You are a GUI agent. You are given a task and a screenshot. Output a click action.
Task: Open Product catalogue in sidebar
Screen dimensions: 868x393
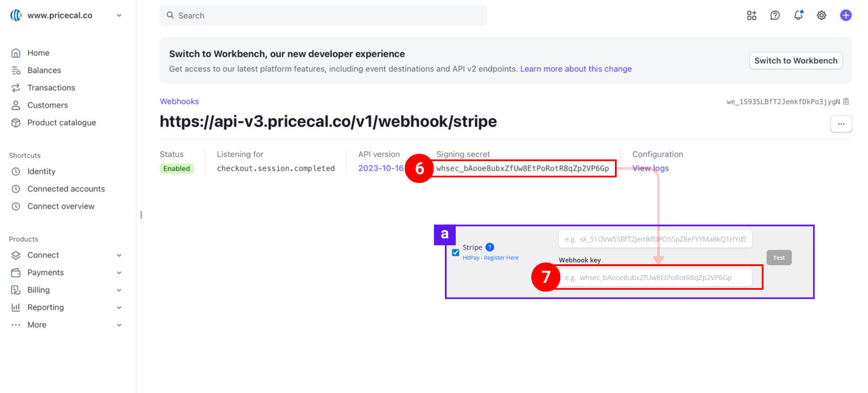click(x=61, y=123)
